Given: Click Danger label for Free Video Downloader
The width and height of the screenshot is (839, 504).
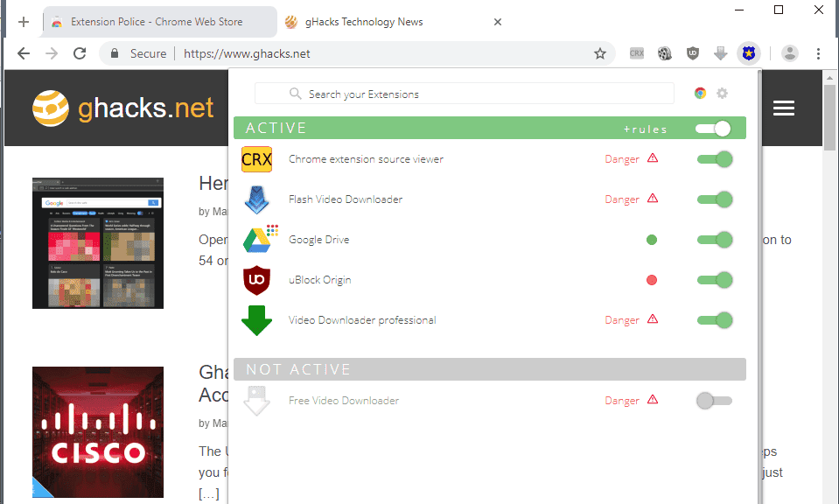Looking at the screenshot, I should click(622, 401).
